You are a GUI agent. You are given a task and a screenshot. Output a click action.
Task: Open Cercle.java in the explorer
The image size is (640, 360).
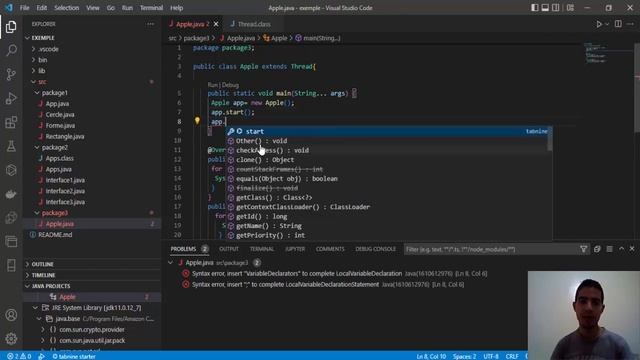(x=60, y=115)
